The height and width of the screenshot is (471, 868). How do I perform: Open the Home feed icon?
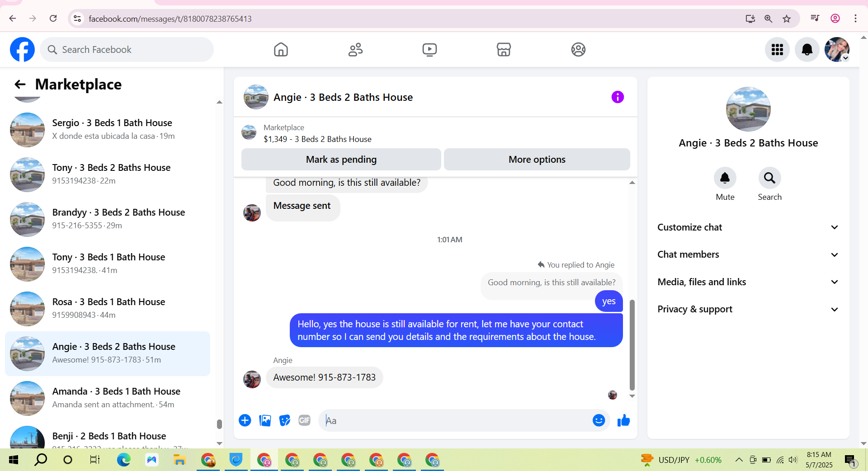point(281,49)
